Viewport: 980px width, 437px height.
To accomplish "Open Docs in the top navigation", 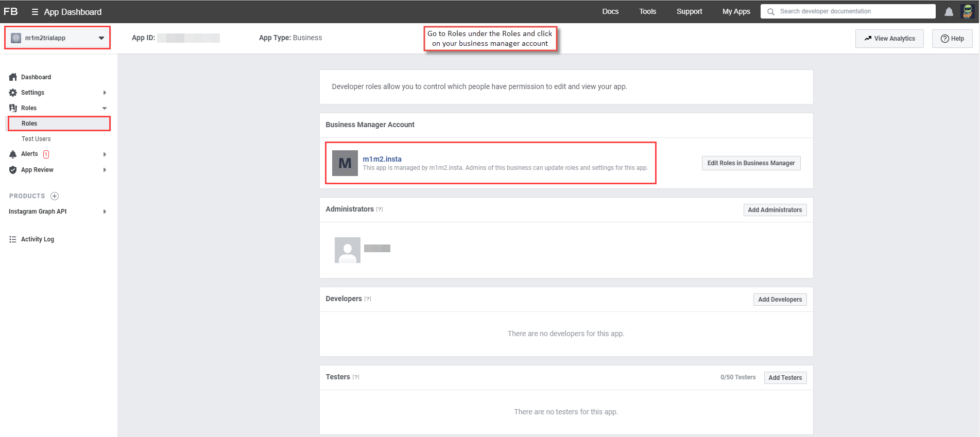I will tap(610, 11).
